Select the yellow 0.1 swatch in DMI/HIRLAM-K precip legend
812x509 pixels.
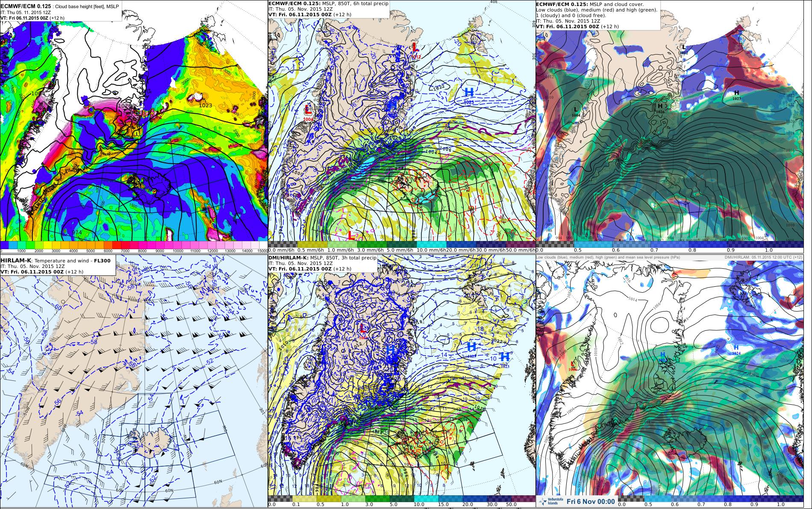tap(304, 498)
